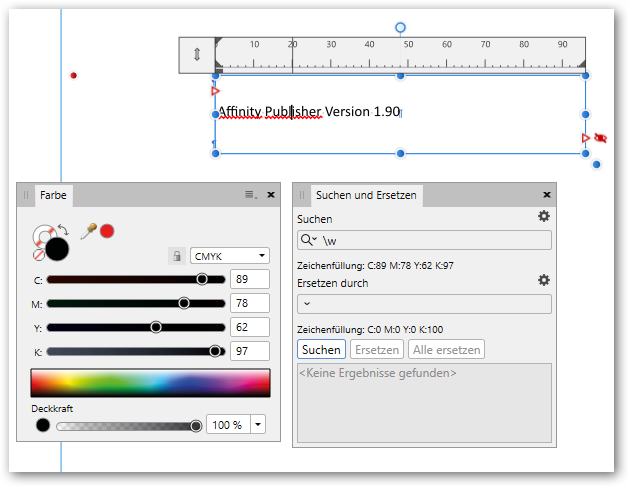This screenshot has width=628, height=486.
Task: Click the Suchen search text field
Action: [x=424, y=240]
